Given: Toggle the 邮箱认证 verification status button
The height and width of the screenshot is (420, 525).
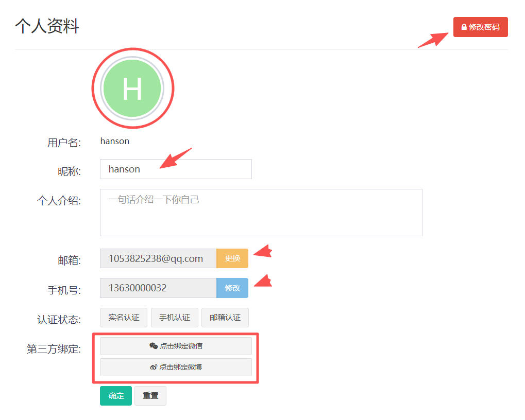Looking at the screenshot, I should 225,318.
